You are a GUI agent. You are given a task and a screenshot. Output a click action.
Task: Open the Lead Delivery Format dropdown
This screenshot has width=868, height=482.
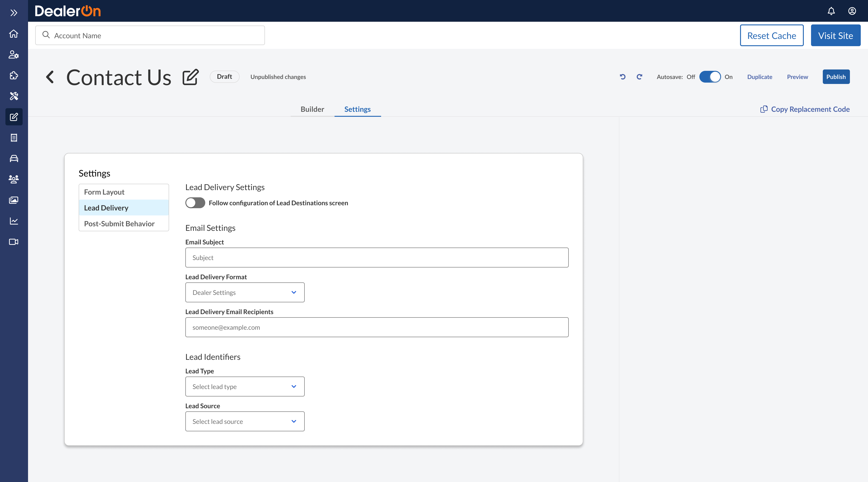coord(245,292)
